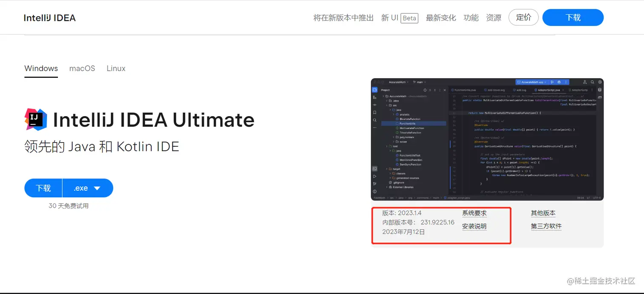
Task: Click Search Everywhere icon in IDE preview top-right
Action: click(x=592, y=82)
